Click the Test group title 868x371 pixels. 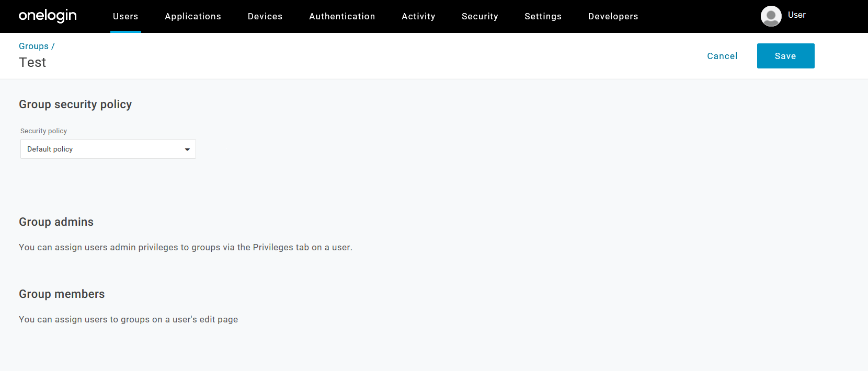tap(32, 62)
